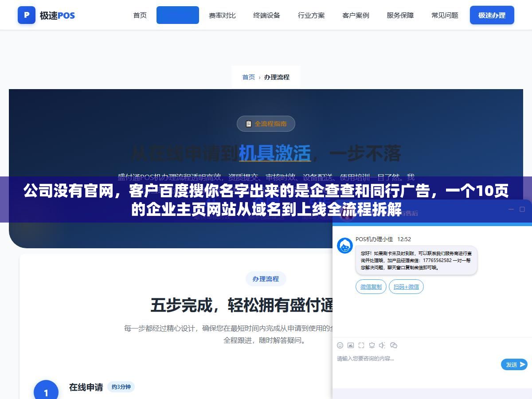Click the 办理流程 breadcrumb text

tap(277, 77)
